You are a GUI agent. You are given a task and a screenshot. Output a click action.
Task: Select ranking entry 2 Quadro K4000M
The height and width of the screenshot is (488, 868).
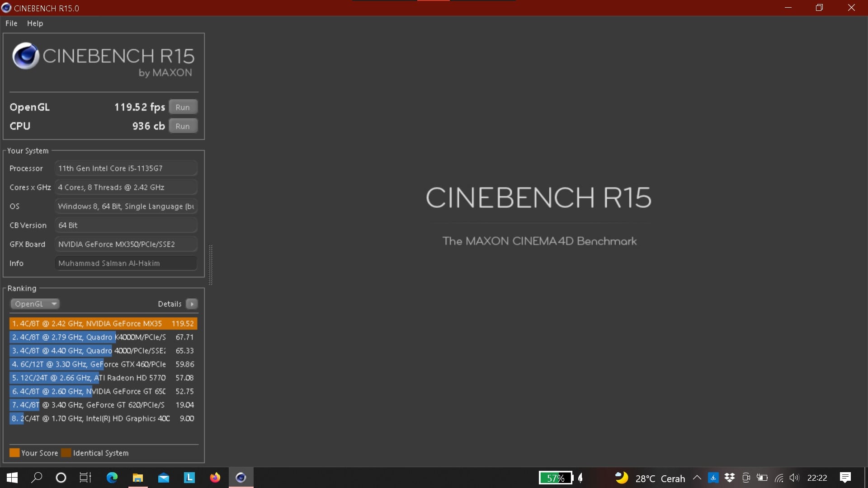[x=103, y=337]
